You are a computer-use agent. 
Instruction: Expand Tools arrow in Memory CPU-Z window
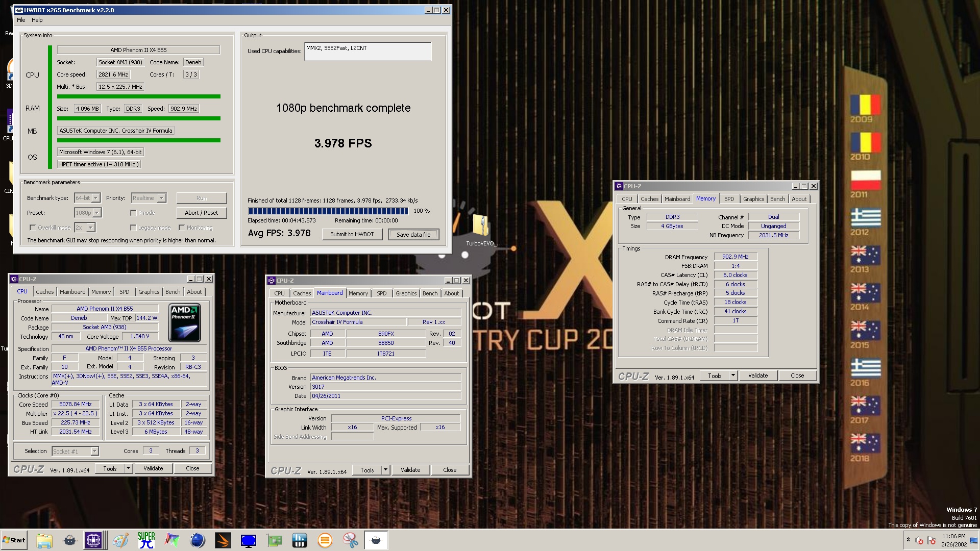point(733,375)
